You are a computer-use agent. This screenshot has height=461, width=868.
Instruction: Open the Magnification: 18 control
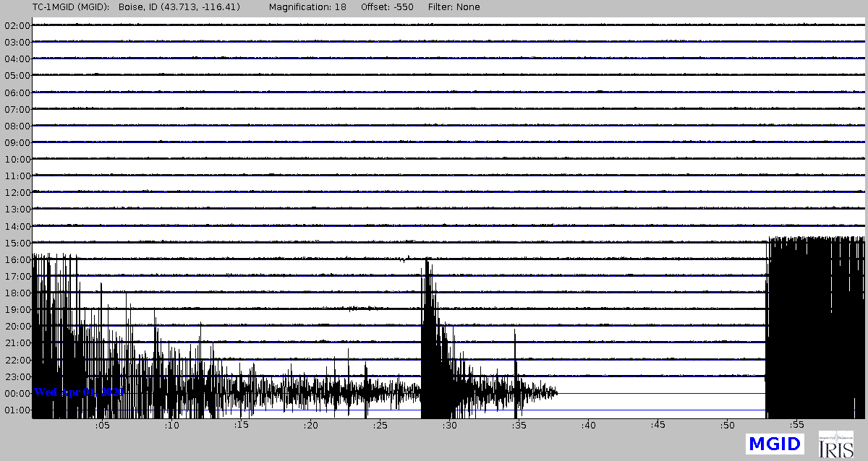[x=307, y=7]
